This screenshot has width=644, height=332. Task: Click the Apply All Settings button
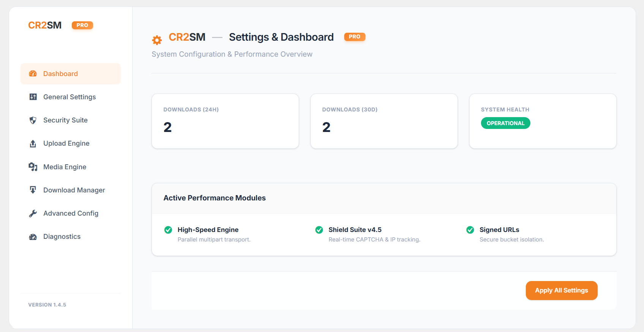[x=562, y=291]
